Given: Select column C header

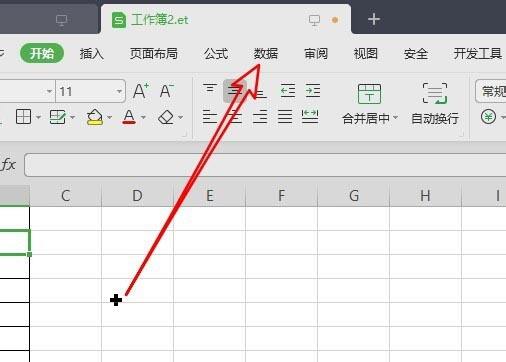Looking at the screenshot, I should [66, 195].
